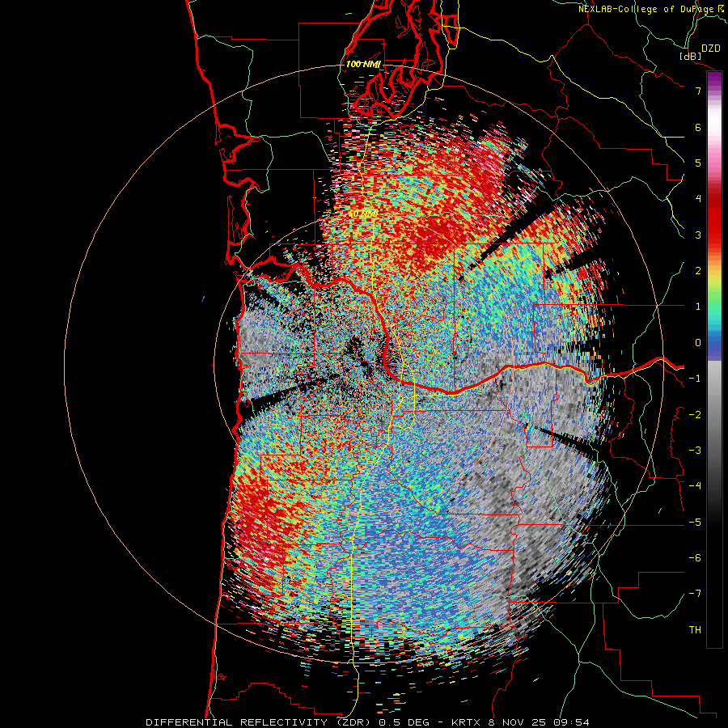Viewport: 728px width, 728px height.
Task: Click the gray -2 dB band of color scale
Action: click(x=714, y=415)
